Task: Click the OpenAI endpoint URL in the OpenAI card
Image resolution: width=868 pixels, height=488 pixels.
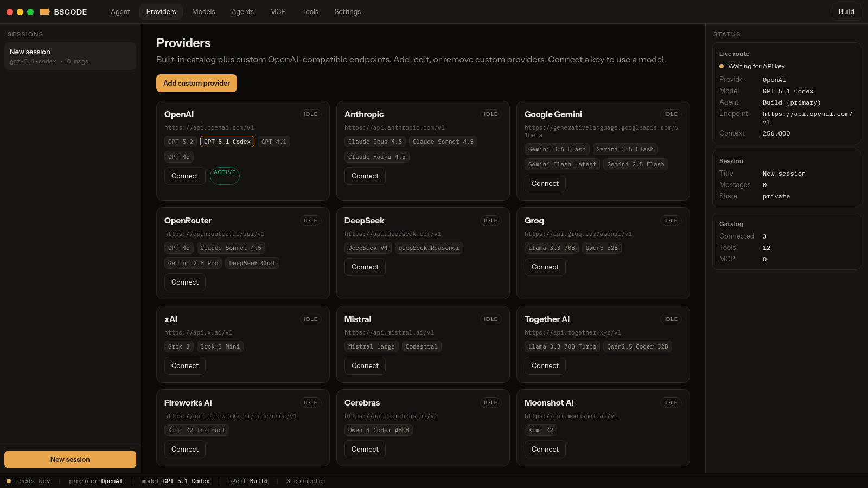Action: 209,128
